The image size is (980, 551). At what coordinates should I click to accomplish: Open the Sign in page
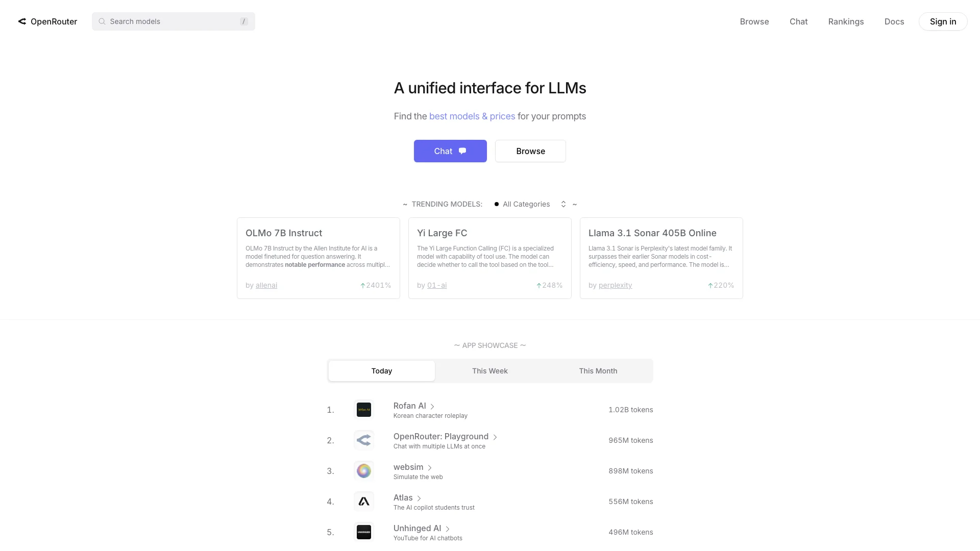tap(942, 21)
